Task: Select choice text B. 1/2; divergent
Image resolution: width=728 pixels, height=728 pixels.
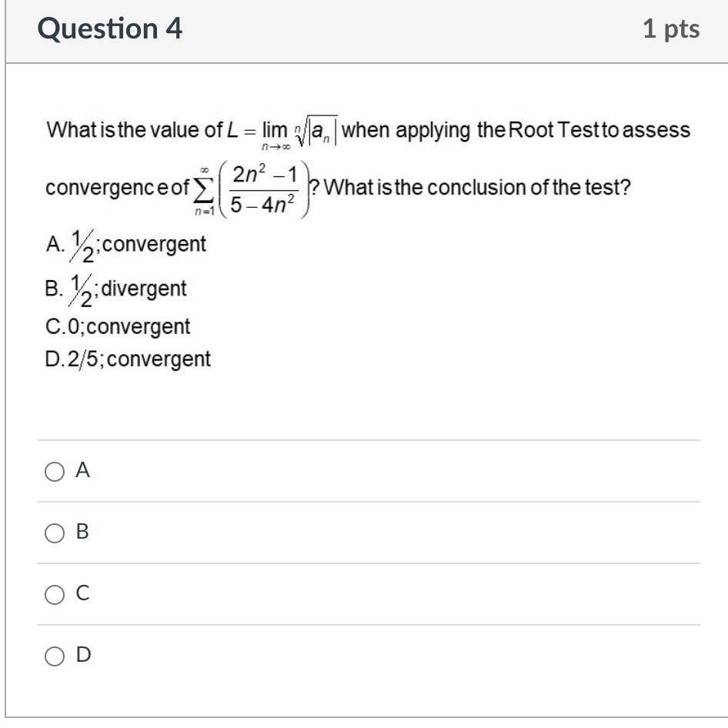Action: coord(119,288)
